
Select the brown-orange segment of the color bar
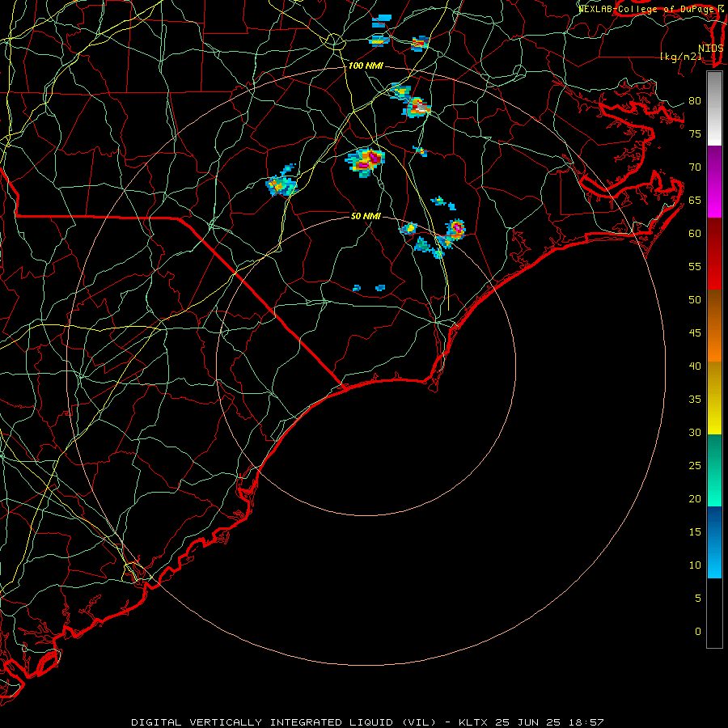(x=714, y=325)
